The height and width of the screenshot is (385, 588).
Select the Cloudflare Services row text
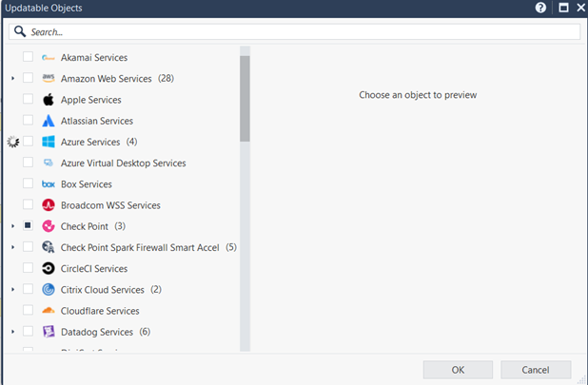click(x=100, y=311)
